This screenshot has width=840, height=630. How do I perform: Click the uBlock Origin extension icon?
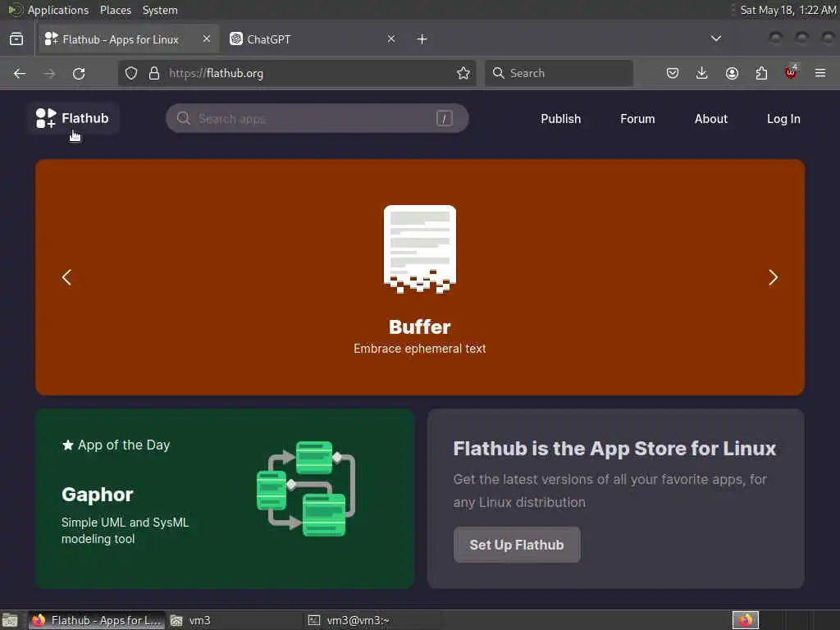pos(791,72)
